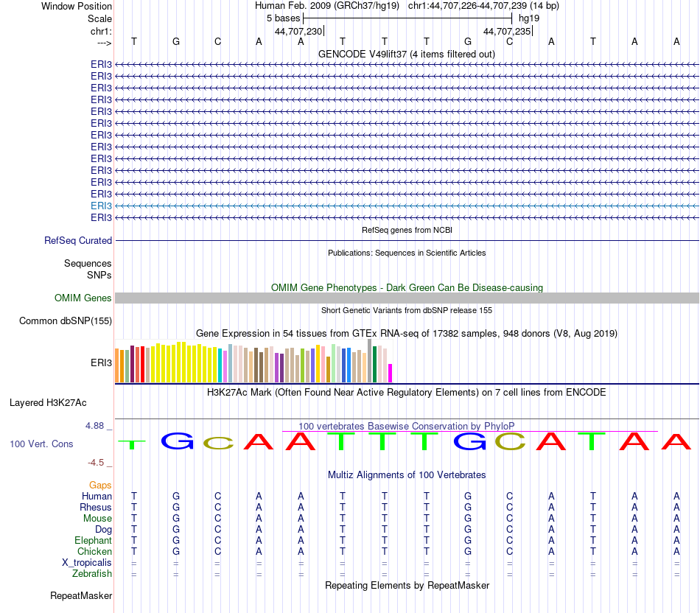Open 'Repeating Elements by RepeatMasker' track title
Image resolution: width=700 pixels, height=613 pixels.
[407, 585]
